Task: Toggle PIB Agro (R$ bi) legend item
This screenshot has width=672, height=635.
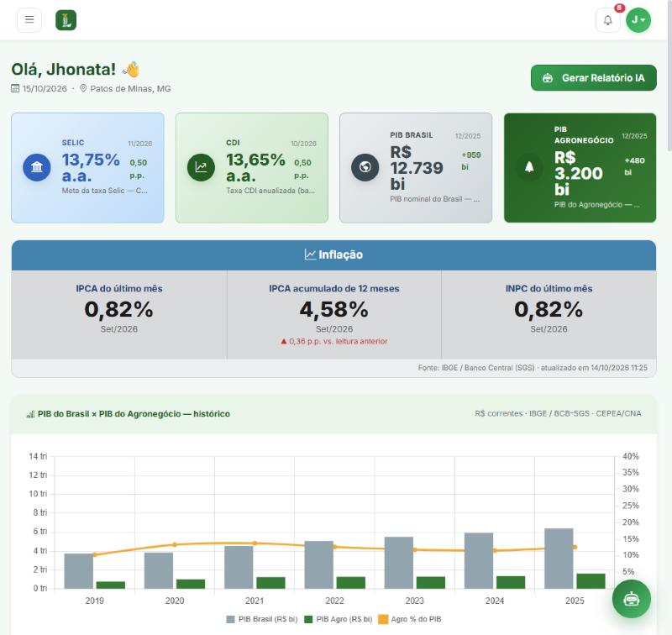Action: coord(339,619)
